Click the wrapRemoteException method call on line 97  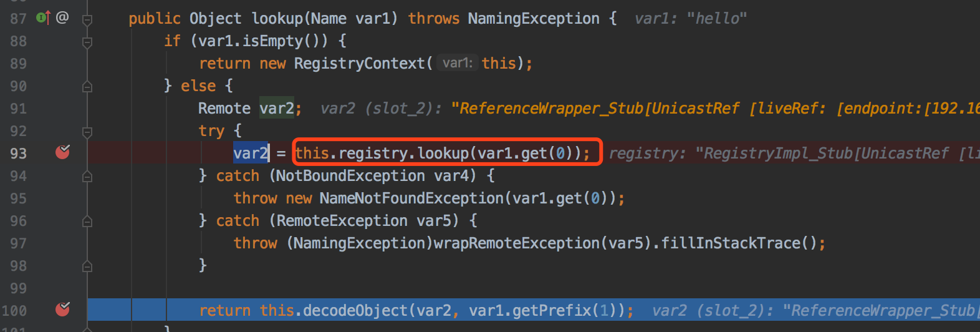click(x=517, y=243)
